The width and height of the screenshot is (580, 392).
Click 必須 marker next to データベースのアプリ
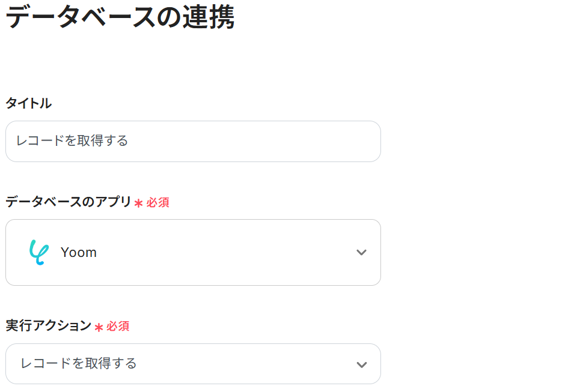tap(158, 203)
